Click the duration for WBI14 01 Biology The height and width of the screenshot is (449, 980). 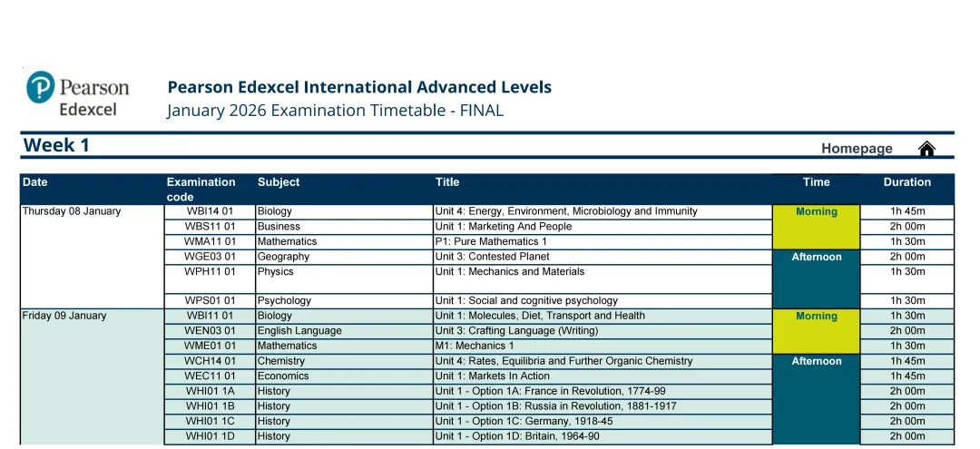tap(906, 211)
